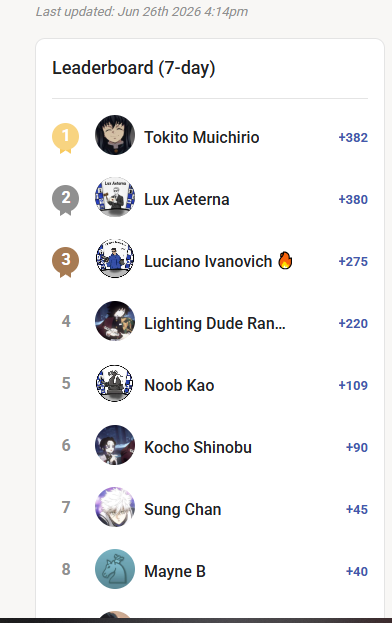
Task: Open Kocho Shinobu's avatar
Action: (x=115, y=445)
